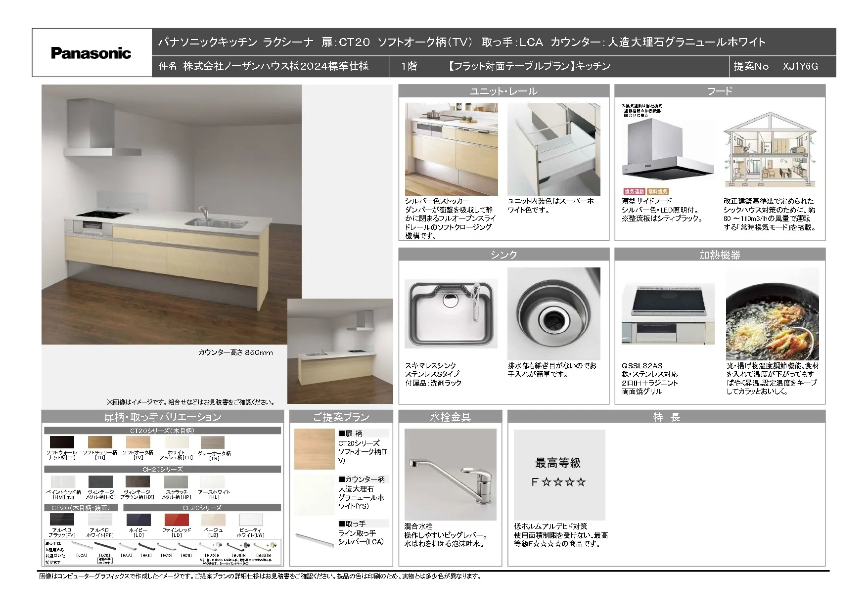
Task: Choose the ビューティホワイト [LW] swatch
Action: click(251, 520)
